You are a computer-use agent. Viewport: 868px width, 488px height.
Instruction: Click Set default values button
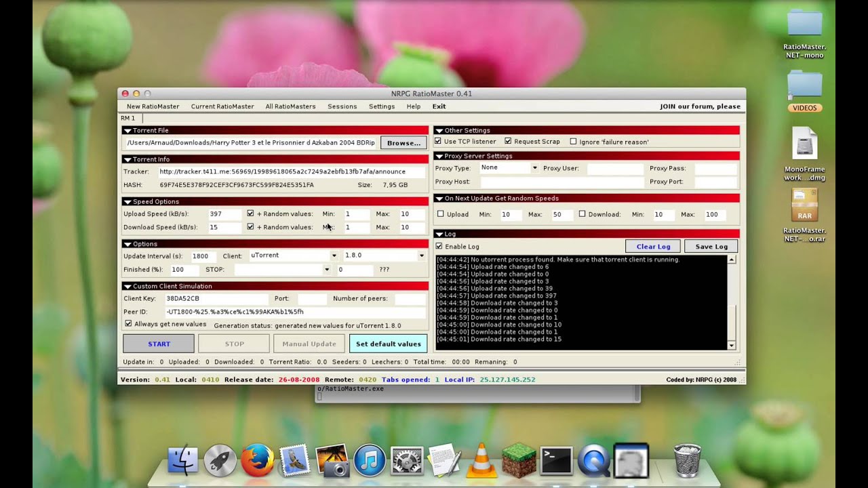tap(389, 344)
